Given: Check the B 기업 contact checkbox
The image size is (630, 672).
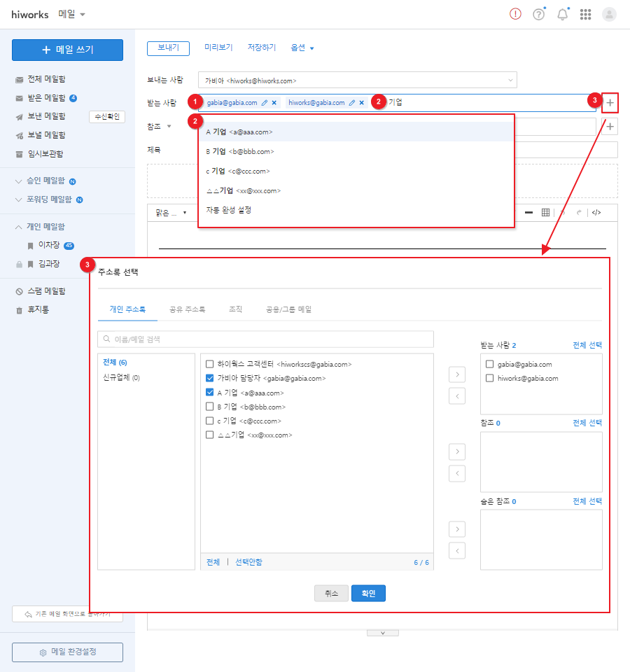Looking at the screenshot, I should click(209, 407).
